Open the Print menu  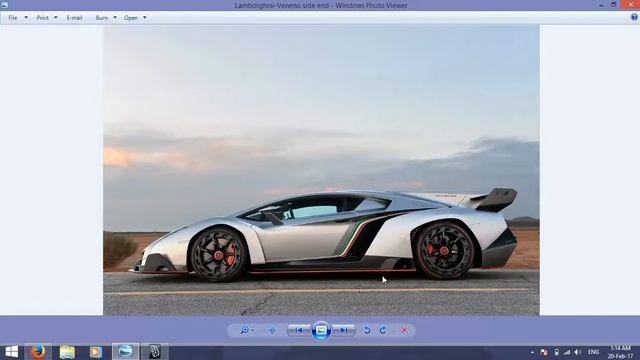42,18
